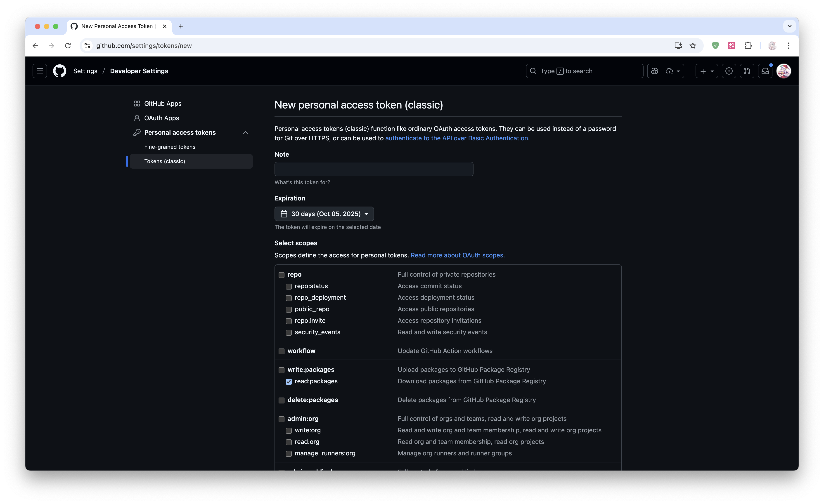Open the user profile avatar menu
Viewport: 824px width, 504px height.
click(x=784, y=71)
